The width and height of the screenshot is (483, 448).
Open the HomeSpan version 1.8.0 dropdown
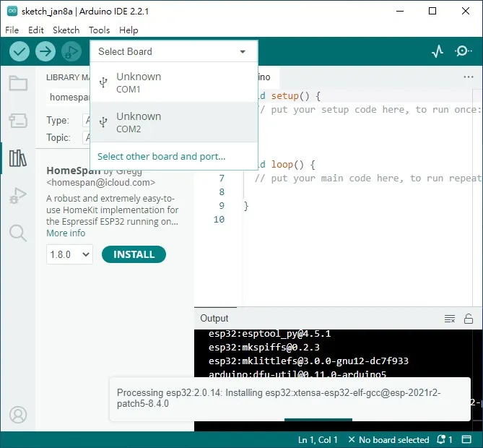69,254
